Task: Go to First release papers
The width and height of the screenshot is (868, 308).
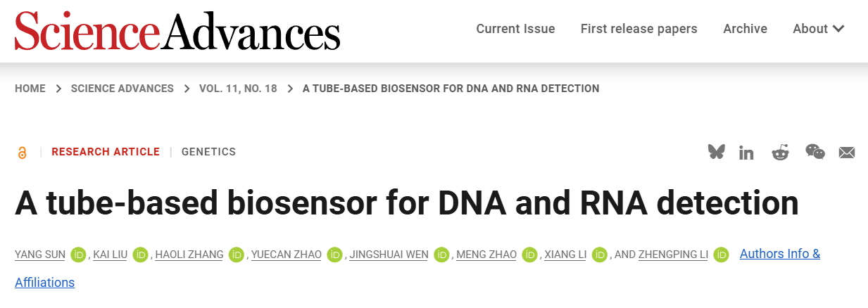Action: [639, 29]
